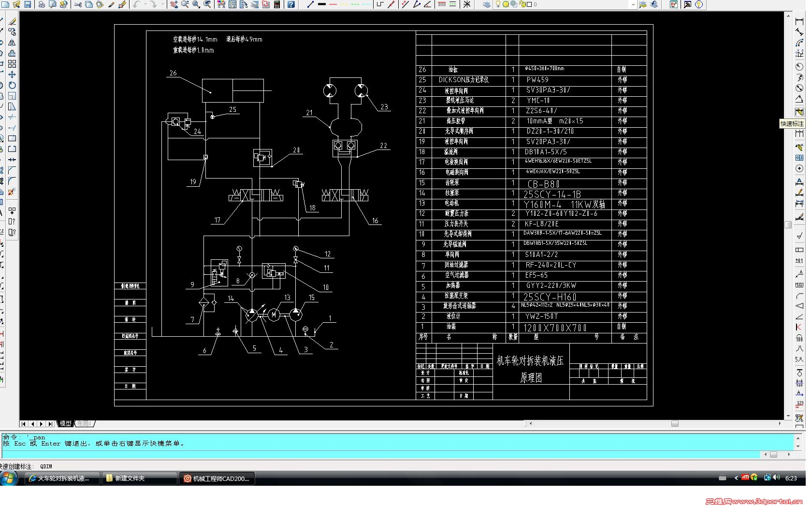The image size is (812, 508).
Task: Open the redo history dropdown arrow
Action: click(x=162, y=4)
